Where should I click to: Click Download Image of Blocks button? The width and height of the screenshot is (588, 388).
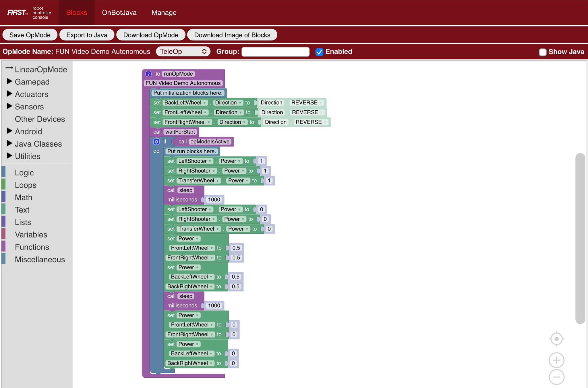click(232, 35)
